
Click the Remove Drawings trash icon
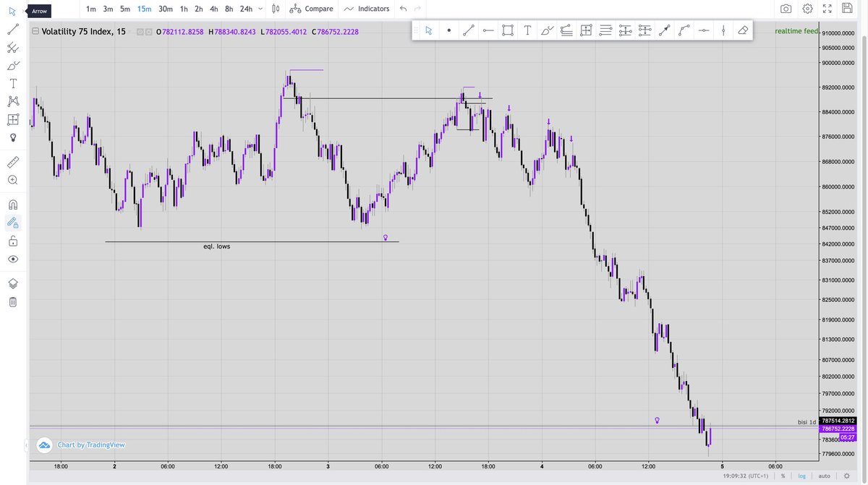(12, 301)
